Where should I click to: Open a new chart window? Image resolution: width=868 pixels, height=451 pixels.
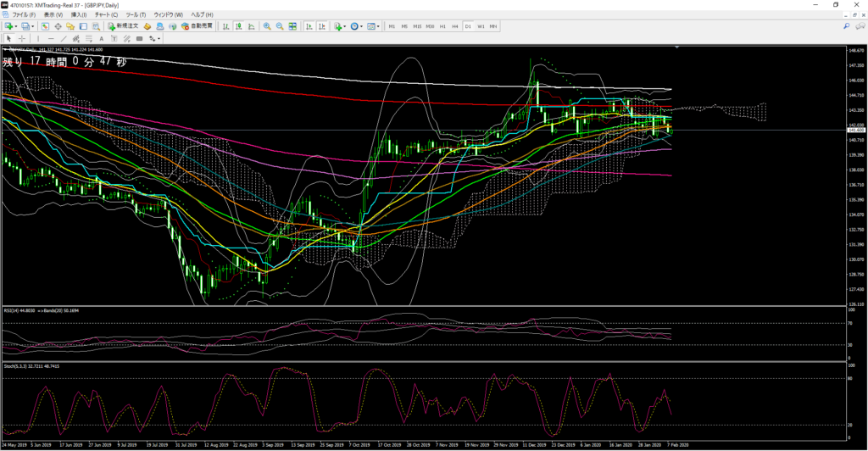click(8, 26)
